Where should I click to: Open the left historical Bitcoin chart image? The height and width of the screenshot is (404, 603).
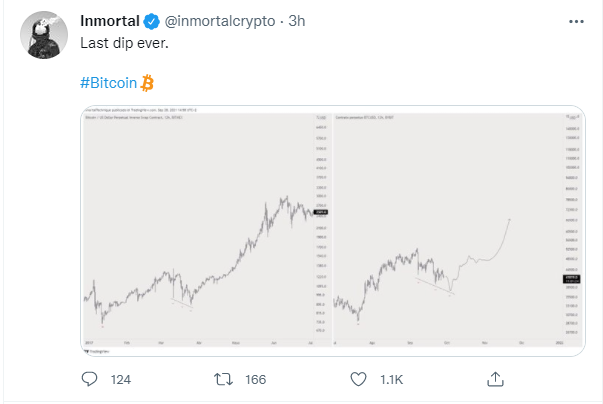[200, 230]
